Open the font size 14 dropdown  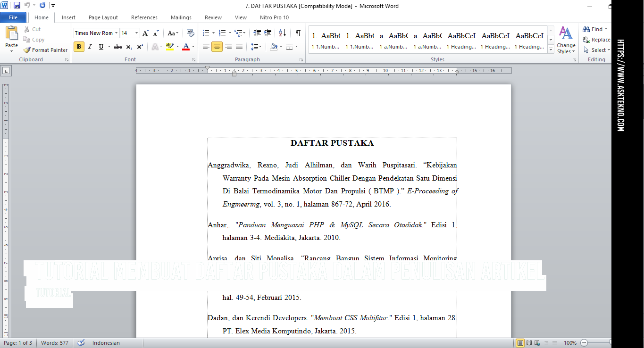click(137, 33)
